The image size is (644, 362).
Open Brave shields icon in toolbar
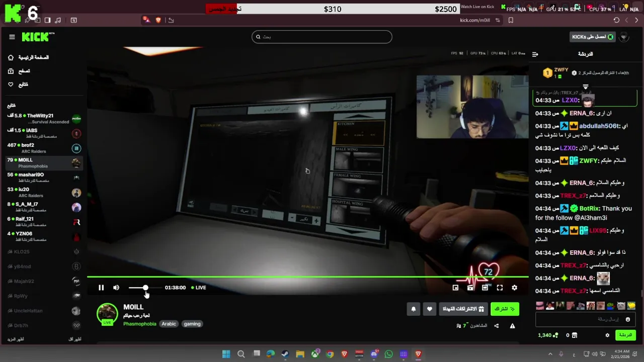coord(158,20)
